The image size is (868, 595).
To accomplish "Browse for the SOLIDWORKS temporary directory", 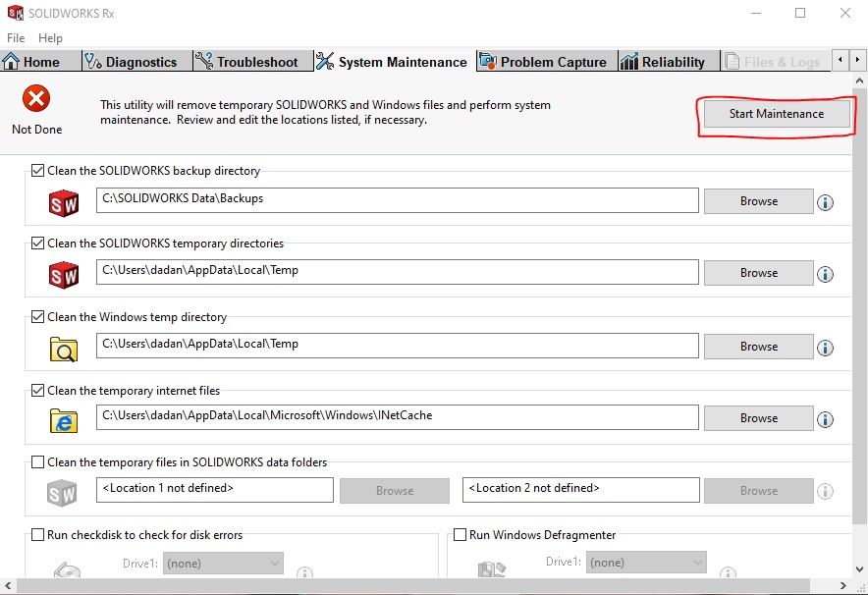I will [x=758, y=273].
